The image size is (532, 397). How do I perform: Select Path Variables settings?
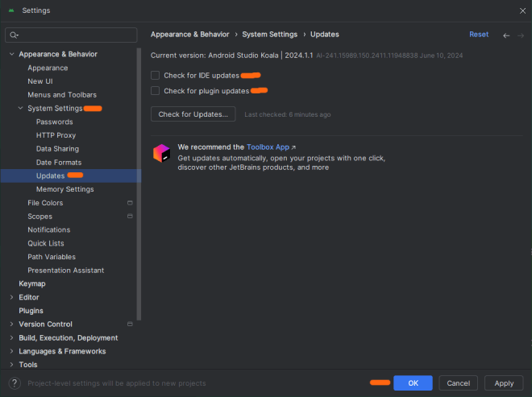(52, 257)
